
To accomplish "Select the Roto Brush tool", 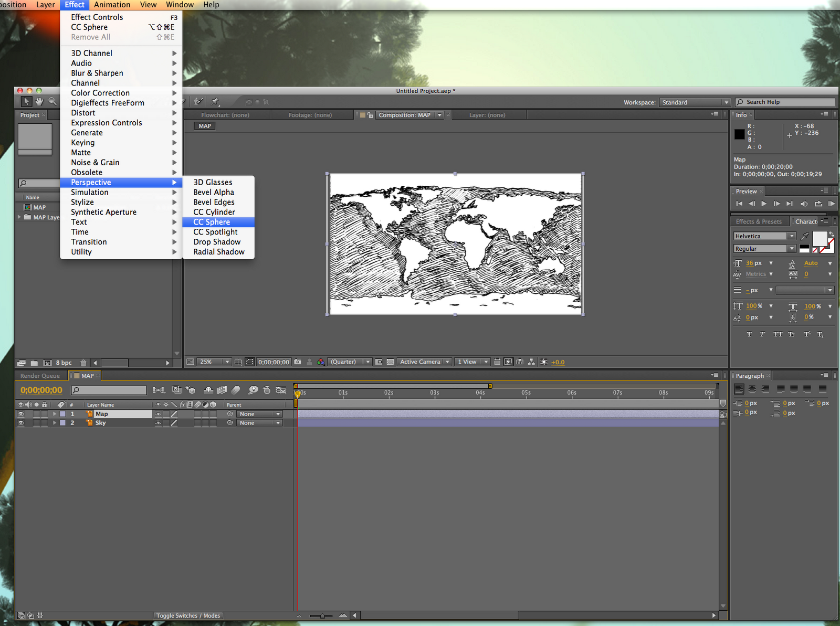I will click(x=198, y=101).
